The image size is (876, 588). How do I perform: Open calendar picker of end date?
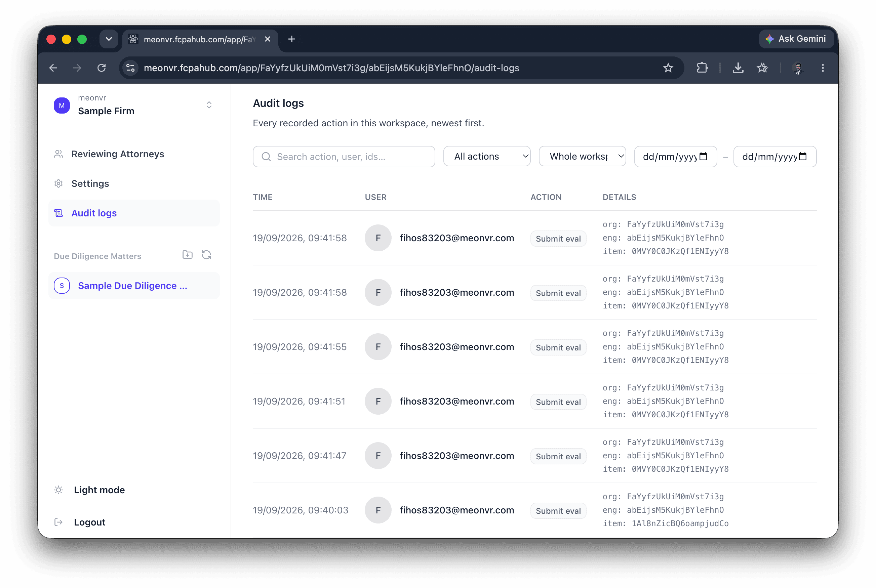click(x=802, y=156)
